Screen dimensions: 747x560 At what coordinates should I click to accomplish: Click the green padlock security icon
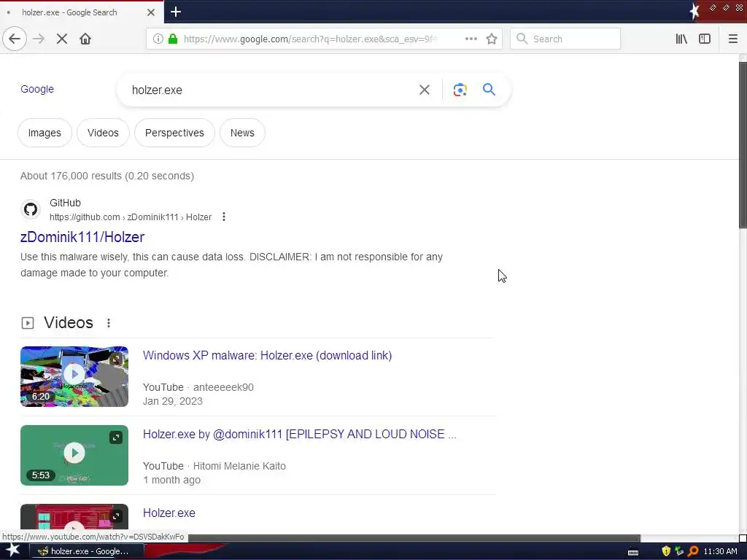(173, 39)
